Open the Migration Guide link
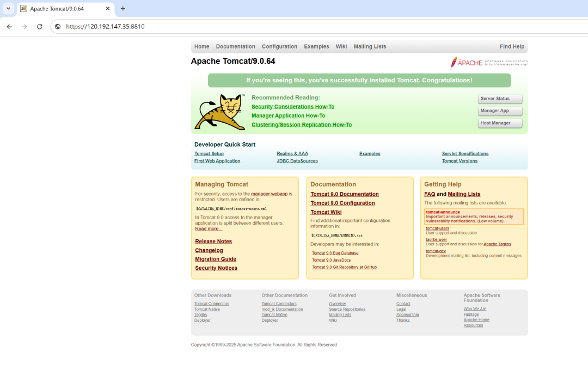 point(216,259)
